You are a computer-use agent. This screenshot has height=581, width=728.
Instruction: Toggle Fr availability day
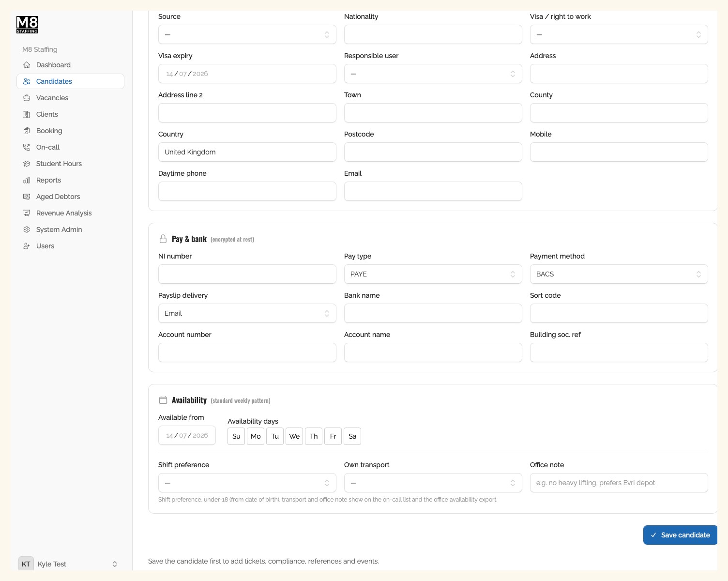click(333, 436)
